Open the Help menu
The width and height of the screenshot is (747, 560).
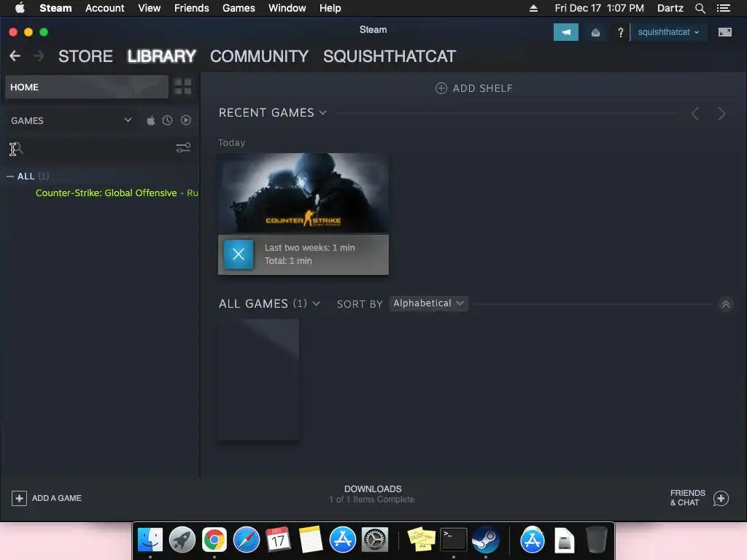tap(330, 8)
